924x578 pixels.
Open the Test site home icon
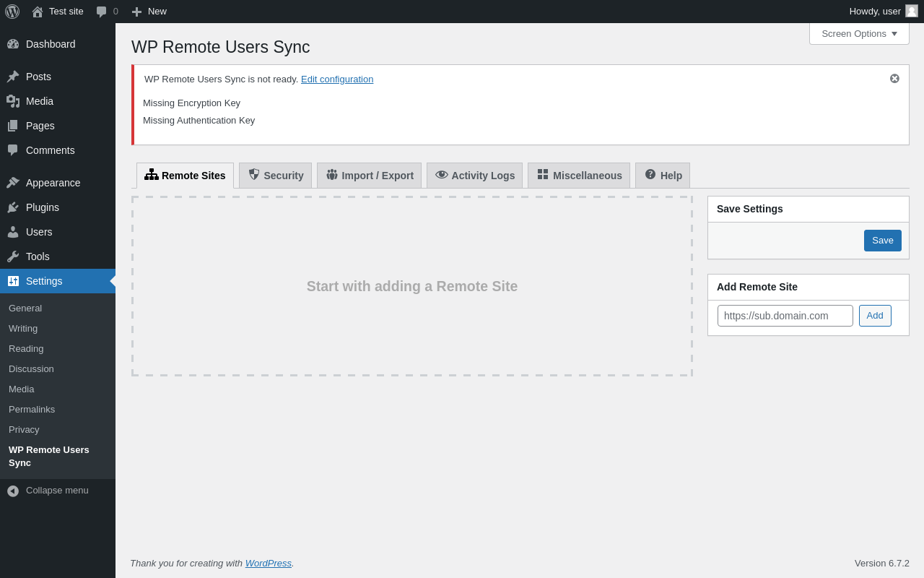tap(38, 12)
